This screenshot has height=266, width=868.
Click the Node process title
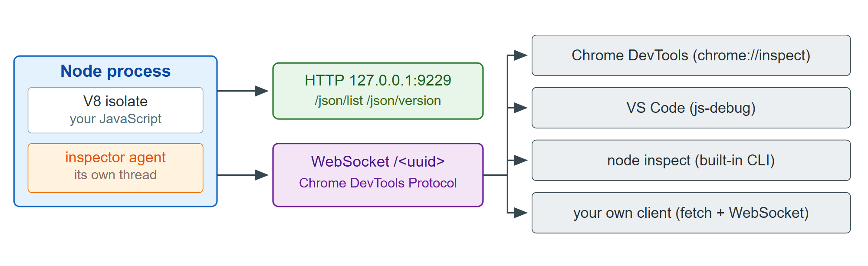pyautogui.click(x=115, y=71)
